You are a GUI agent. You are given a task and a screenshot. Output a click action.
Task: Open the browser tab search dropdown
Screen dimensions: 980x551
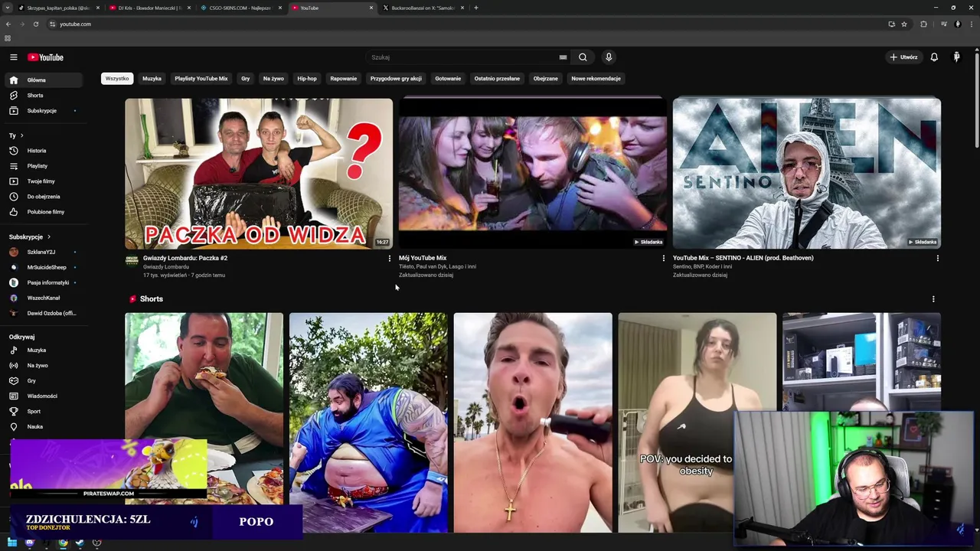click(x=8, y=8)
